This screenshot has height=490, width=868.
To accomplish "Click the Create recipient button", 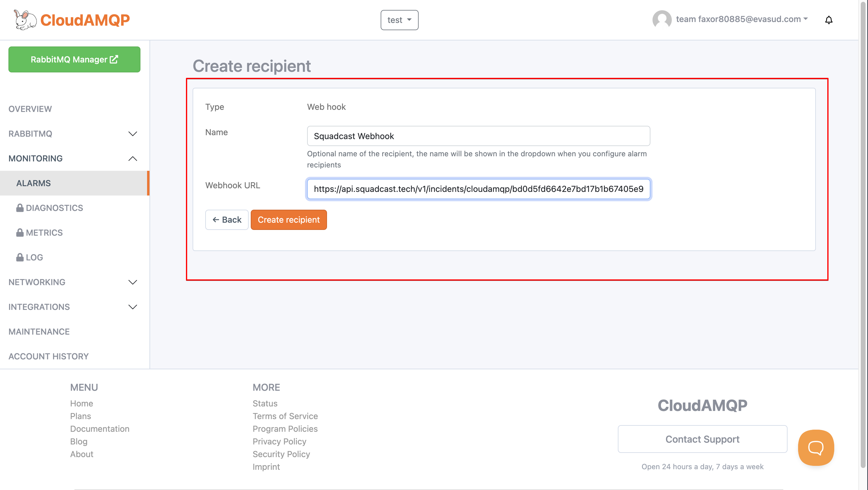I will 289,220.
